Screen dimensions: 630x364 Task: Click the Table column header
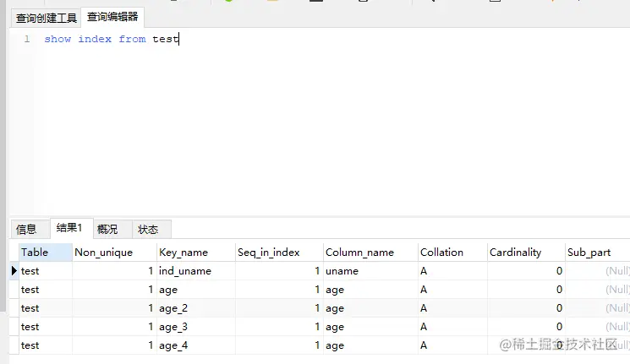[46, 252]
